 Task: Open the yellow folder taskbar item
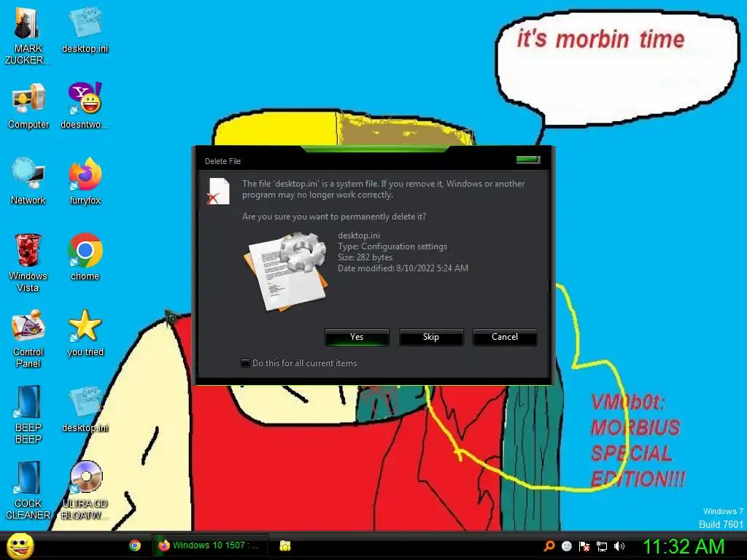tap(285, 545)
